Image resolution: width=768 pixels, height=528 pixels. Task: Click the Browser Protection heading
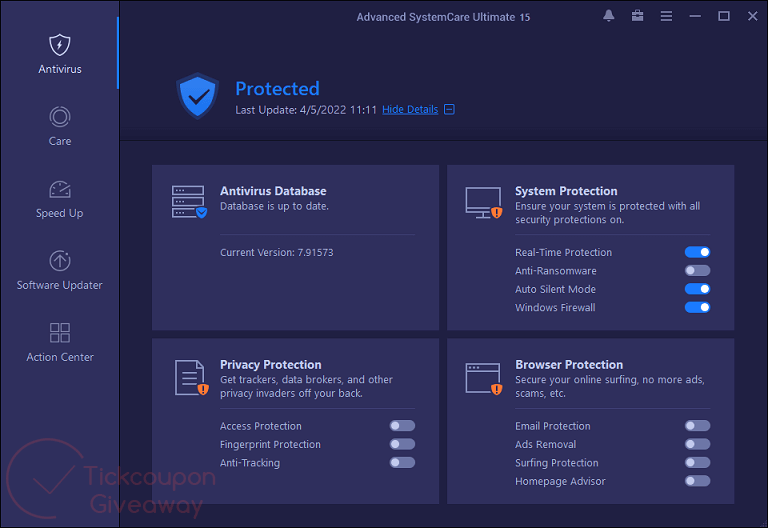click(569, 364)
